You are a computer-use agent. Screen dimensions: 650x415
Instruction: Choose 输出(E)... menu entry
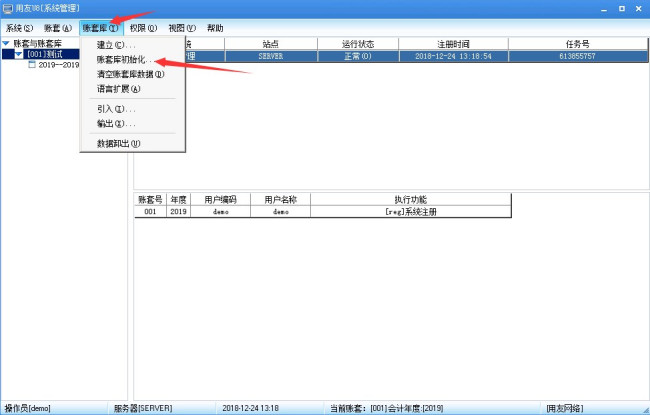[x=116, y=123]
